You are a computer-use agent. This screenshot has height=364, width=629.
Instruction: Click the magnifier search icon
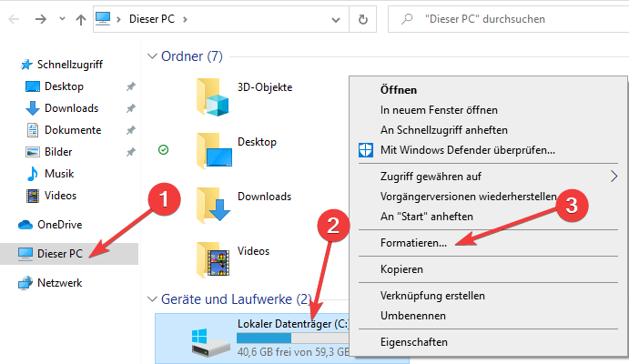pos(407,19)
